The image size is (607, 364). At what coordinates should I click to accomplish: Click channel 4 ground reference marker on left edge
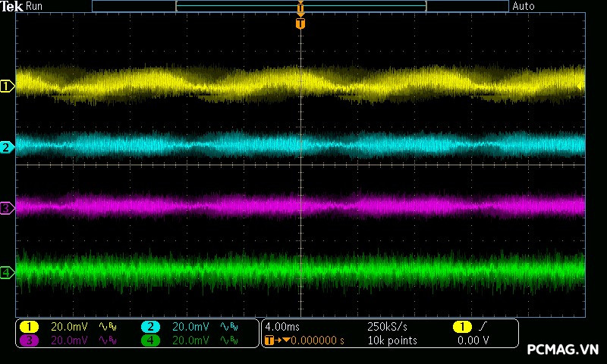[7, 272]
